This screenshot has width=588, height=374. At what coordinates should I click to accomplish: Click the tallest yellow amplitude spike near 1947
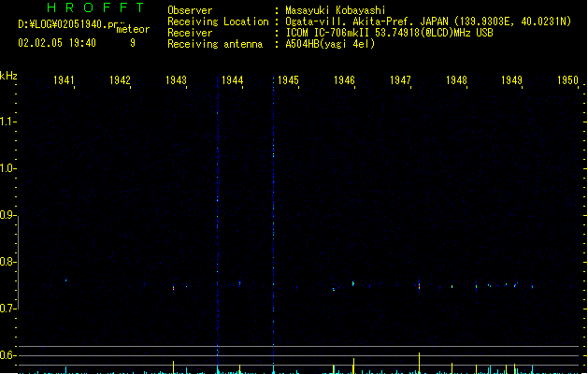point(419,363)
